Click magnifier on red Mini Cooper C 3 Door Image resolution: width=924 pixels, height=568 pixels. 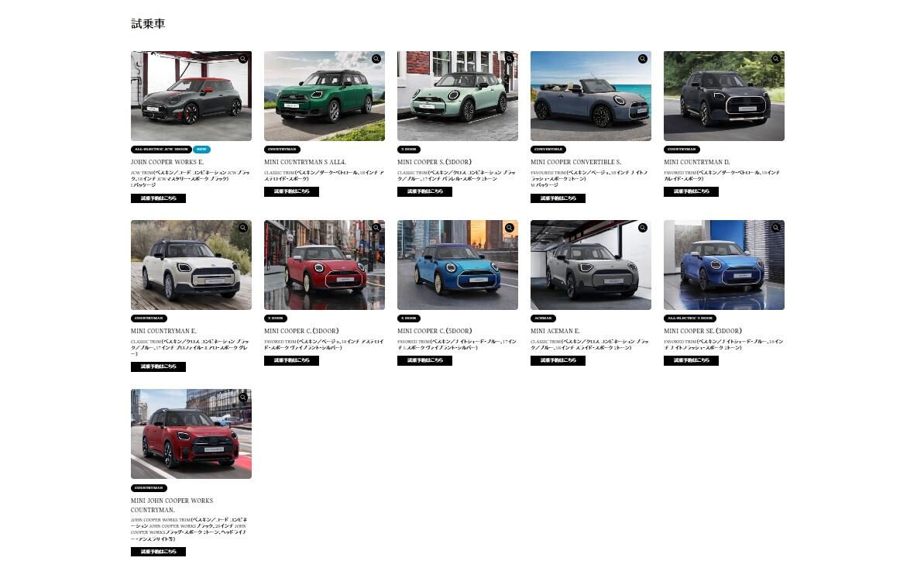(376, 228)
